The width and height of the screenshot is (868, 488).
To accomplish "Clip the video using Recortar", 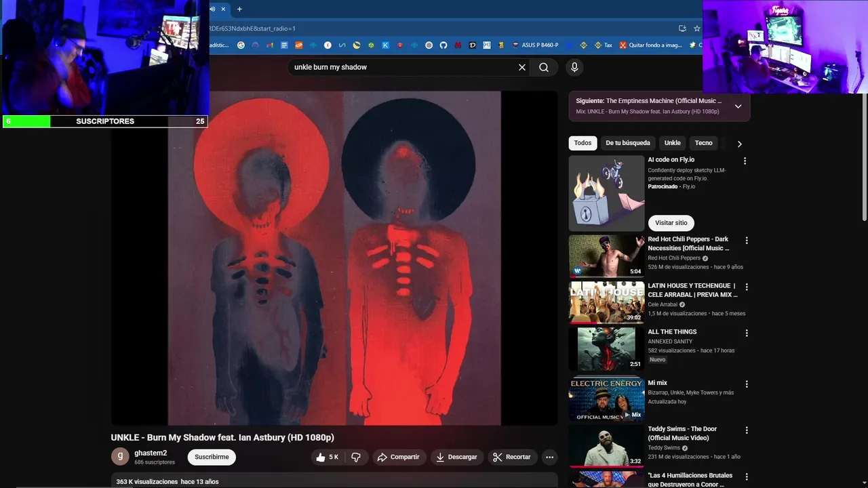I will click(x=512, y=457).
